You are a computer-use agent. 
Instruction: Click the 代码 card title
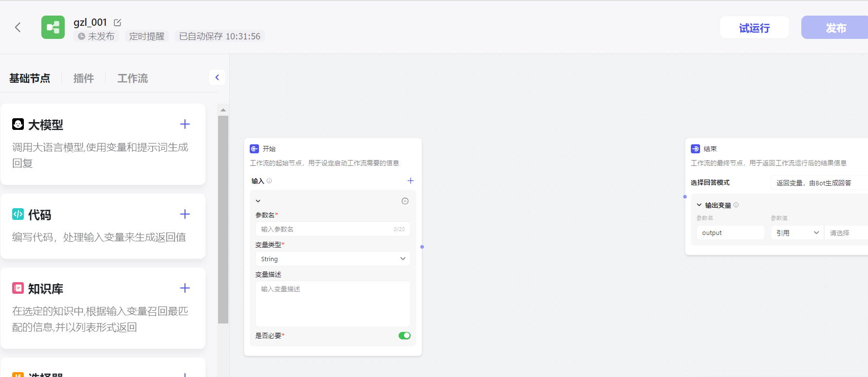coord(40,215)
